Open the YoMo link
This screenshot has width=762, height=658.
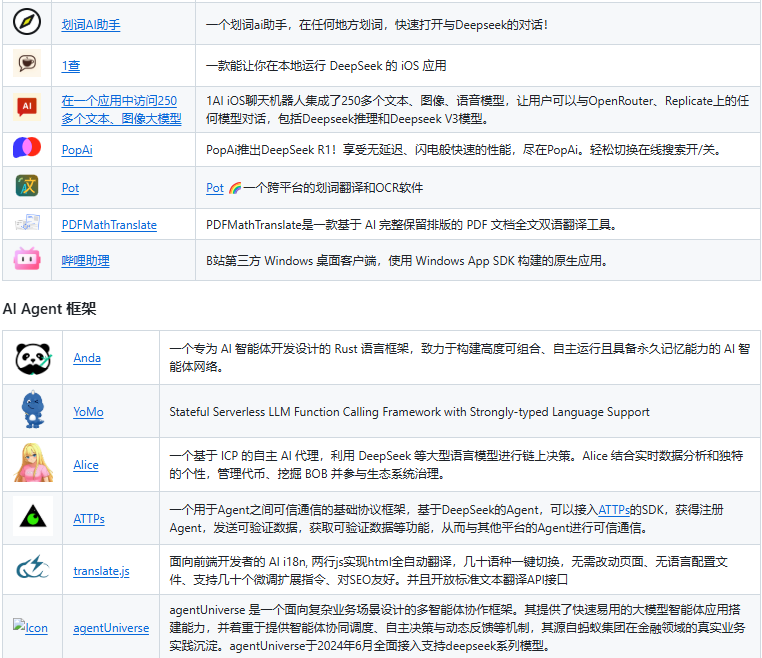(88, 412)
